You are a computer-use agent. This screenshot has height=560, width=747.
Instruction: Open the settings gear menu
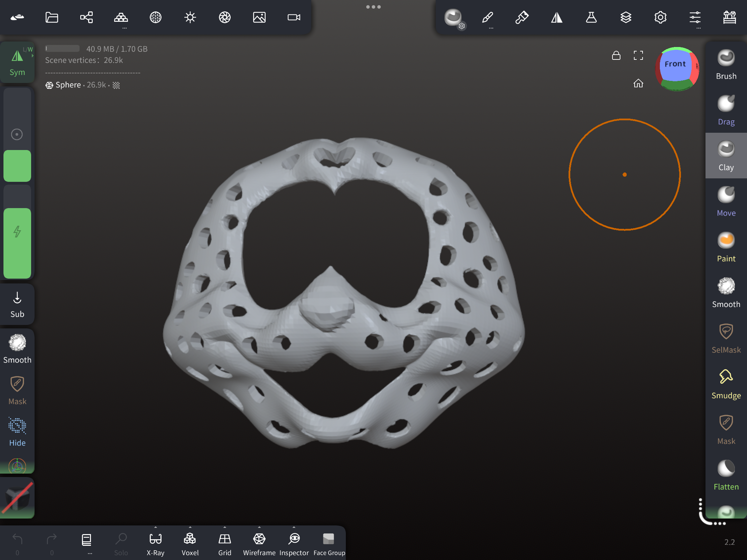pos(661,17)
